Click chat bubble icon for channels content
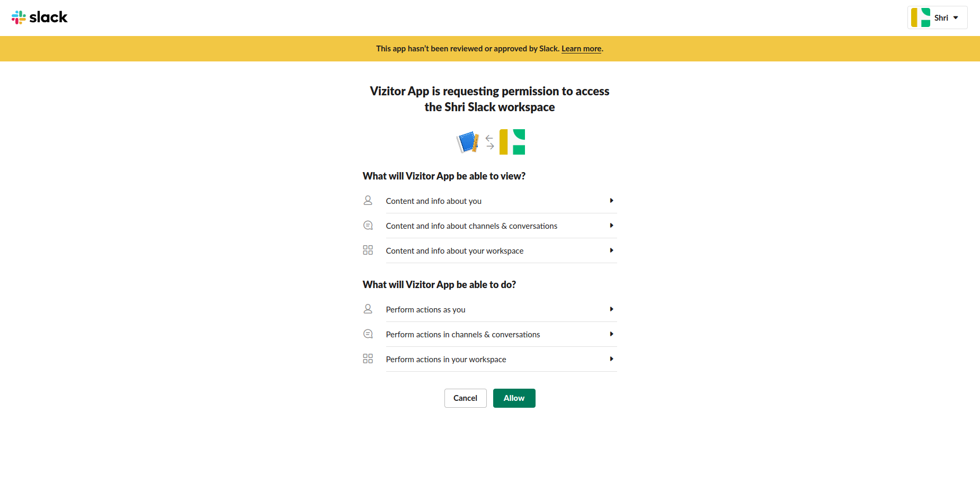 point(368,226)
